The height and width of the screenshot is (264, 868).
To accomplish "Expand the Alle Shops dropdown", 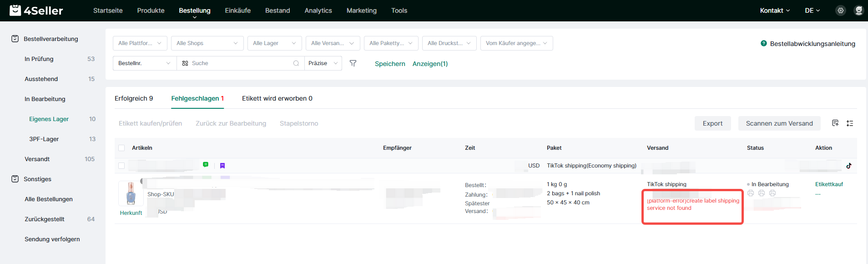I will (207, 43).
